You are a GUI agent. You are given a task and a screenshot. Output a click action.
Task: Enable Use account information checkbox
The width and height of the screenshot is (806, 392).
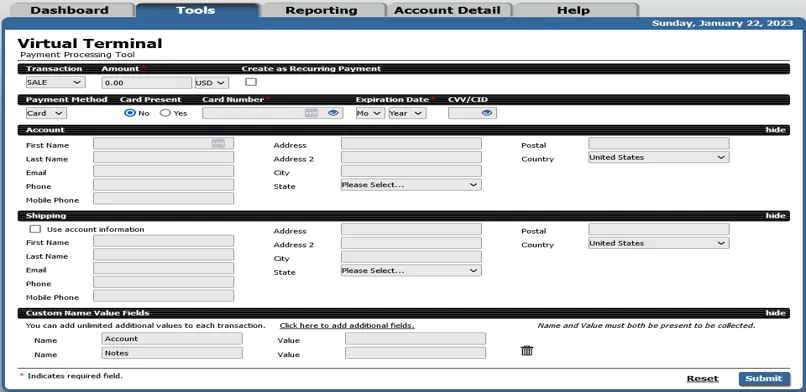pyautogui.click(x=35, y=229)
